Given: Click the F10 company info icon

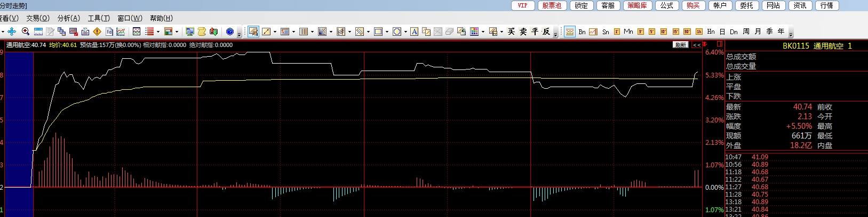Looking at the screenshot, I should [x=109, y=32].
